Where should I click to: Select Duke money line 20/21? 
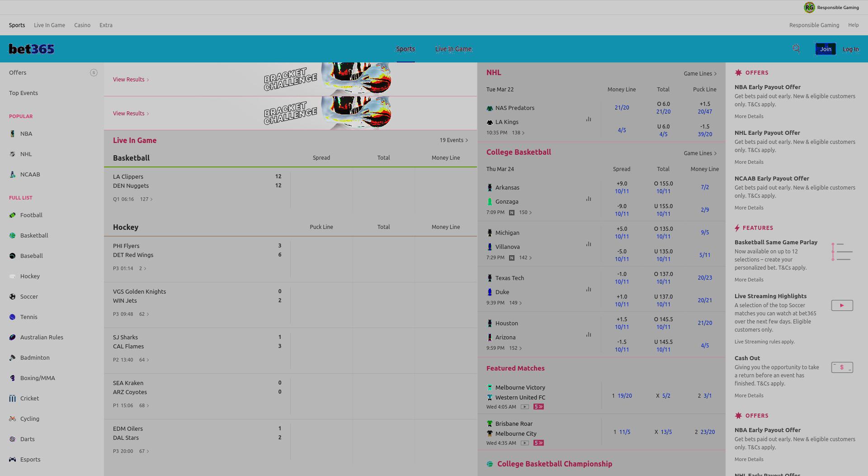[705, 300]
